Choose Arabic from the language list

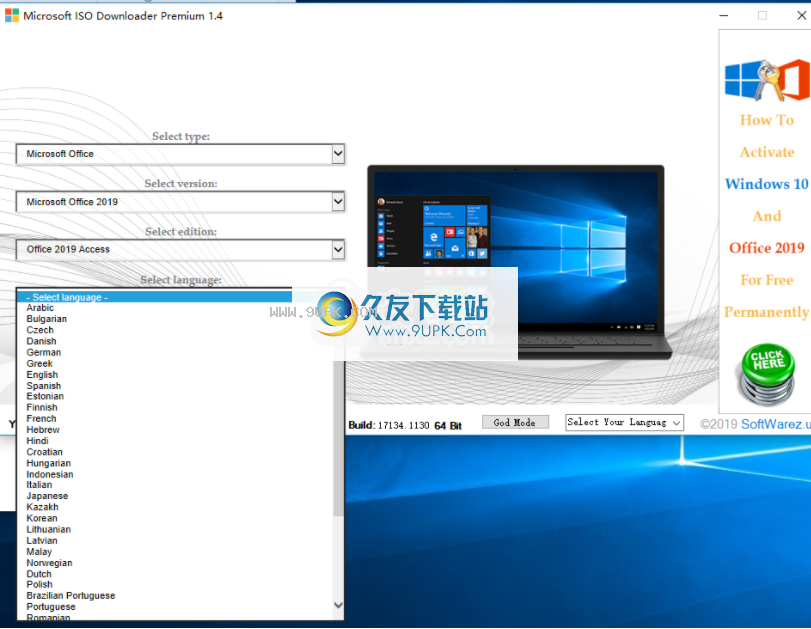[x=40, y=308]
